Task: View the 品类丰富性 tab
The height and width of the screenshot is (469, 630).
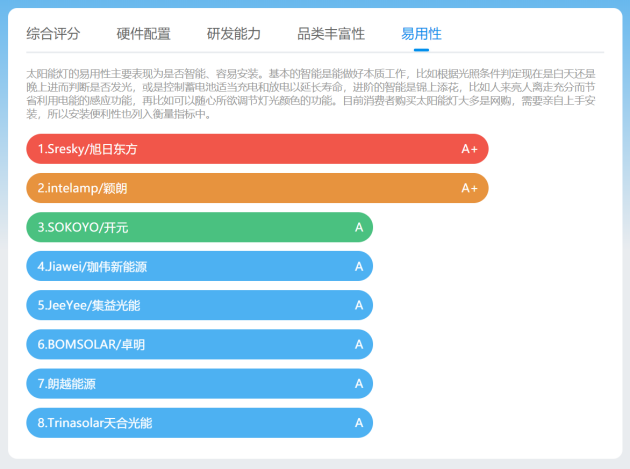Action: tap(331, 34)
